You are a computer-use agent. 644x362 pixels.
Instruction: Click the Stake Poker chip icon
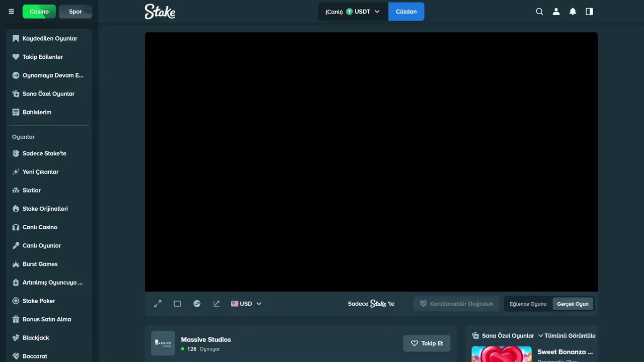tap(16, 301)
